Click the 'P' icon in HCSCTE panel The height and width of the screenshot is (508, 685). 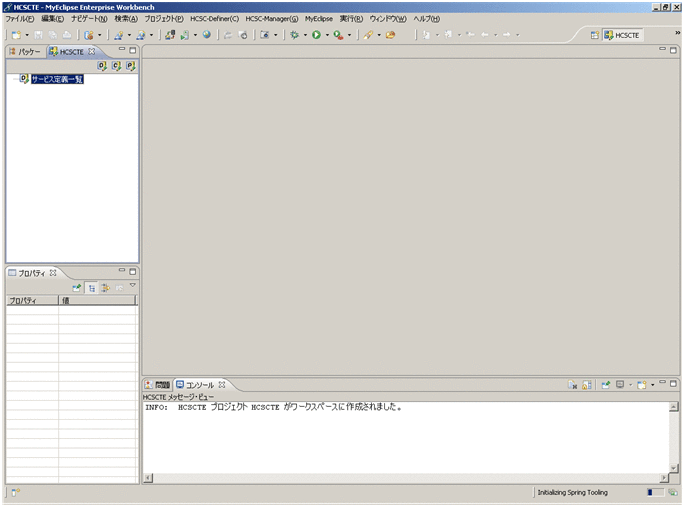[x=130, y=66]
